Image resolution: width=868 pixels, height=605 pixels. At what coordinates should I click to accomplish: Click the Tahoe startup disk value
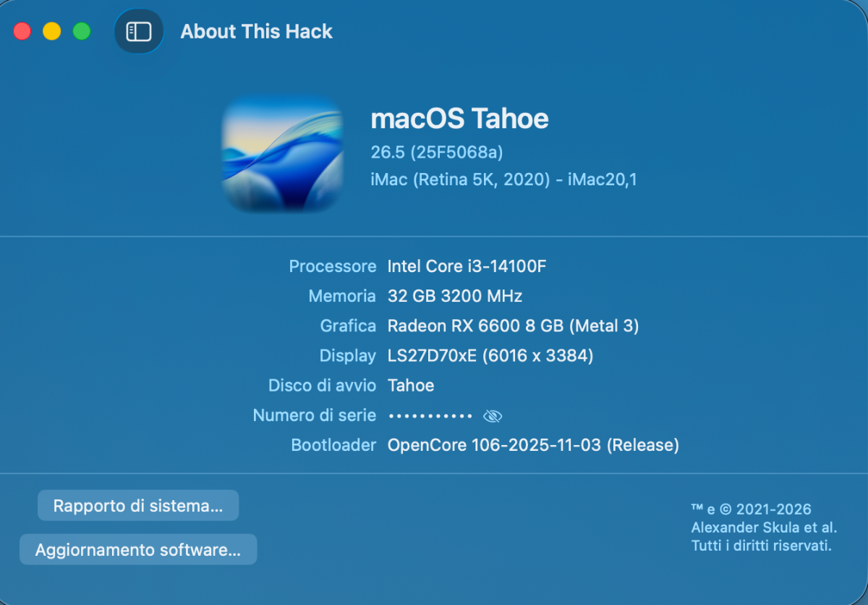[411, 386]
